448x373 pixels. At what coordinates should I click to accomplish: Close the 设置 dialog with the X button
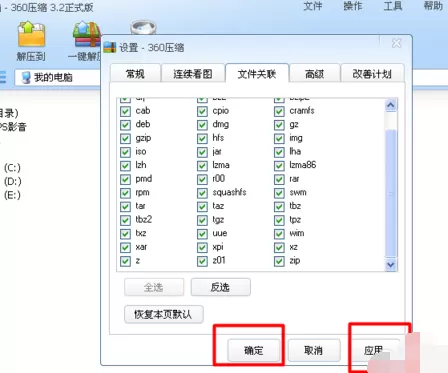pyautogui.click(x=396, y=43)
